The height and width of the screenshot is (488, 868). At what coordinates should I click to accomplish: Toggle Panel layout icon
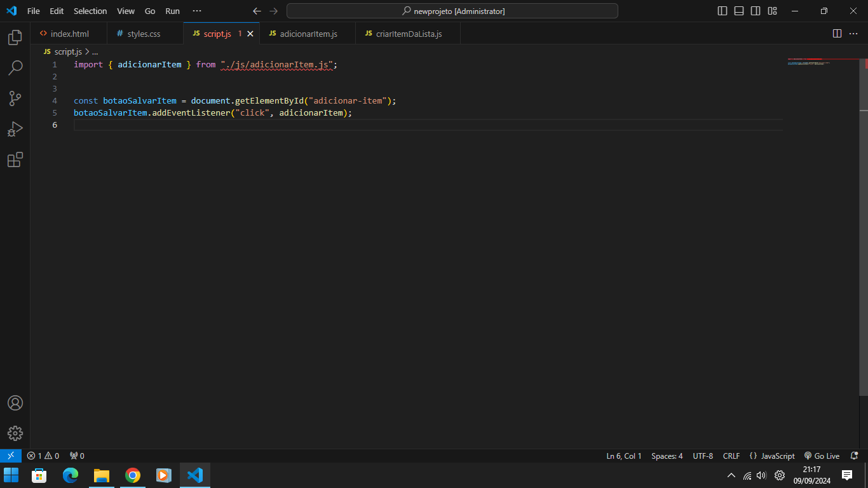point(739,11)
